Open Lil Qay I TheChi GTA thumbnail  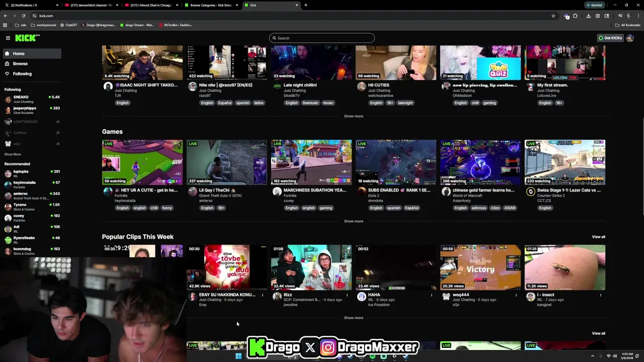point(227,162)
